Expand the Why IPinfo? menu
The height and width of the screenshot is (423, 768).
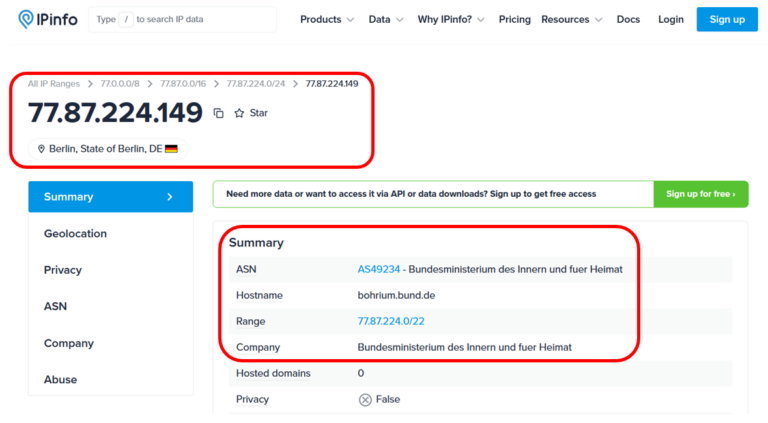[451, 19]
